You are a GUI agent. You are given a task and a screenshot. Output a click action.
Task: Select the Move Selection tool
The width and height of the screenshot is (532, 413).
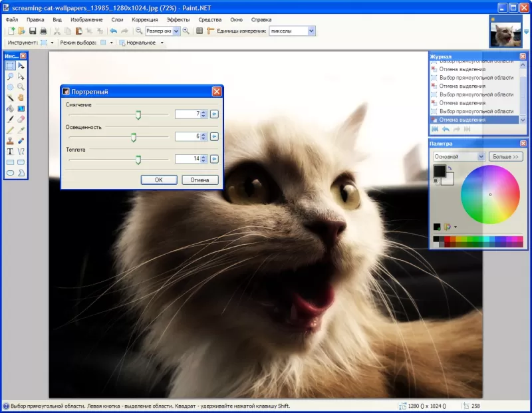(x=21, y=76)
